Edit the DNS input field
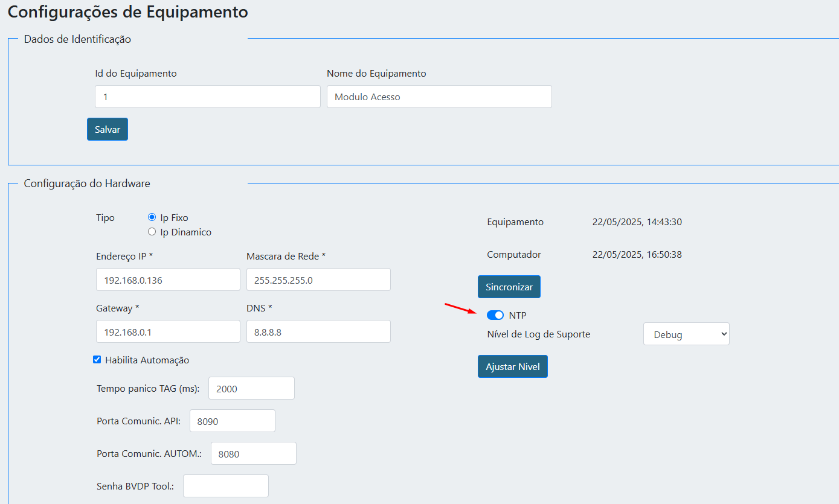Image resolution: width=839 pixels, height=504 pixels. [318, 332]
